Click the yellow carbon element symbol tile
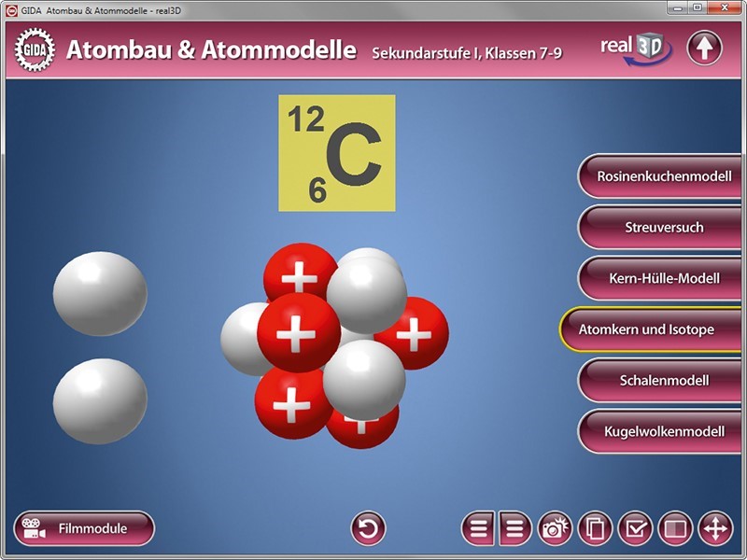The image size is (747, 560). (336, 153)
